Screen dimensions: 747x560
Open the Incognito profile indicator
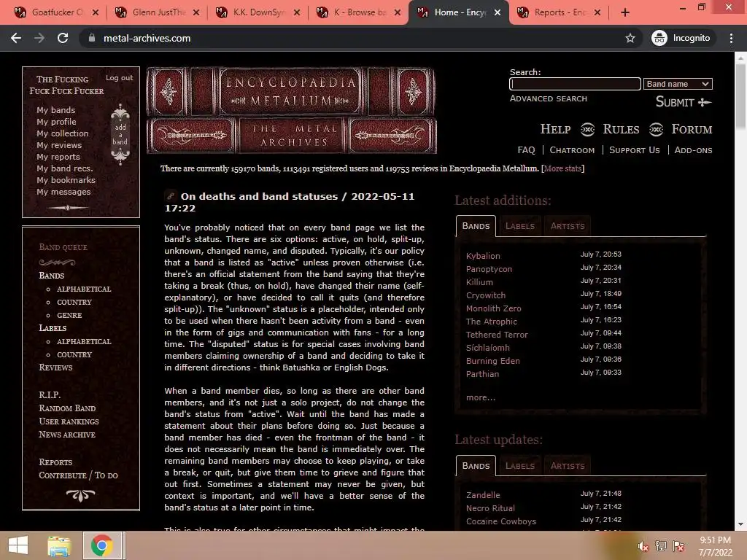[682, 38]
